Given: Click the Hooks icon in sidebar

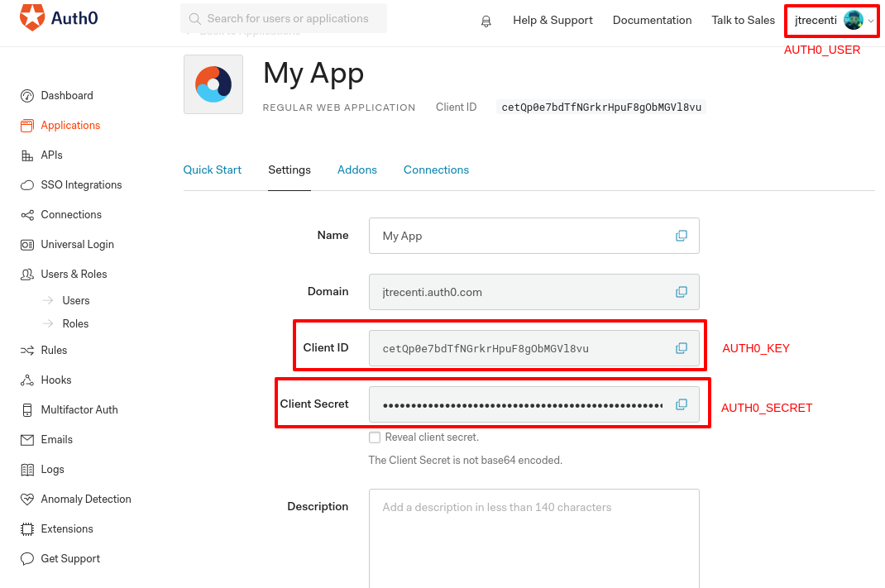Looking at the screenshot, I should coord(27,380).
